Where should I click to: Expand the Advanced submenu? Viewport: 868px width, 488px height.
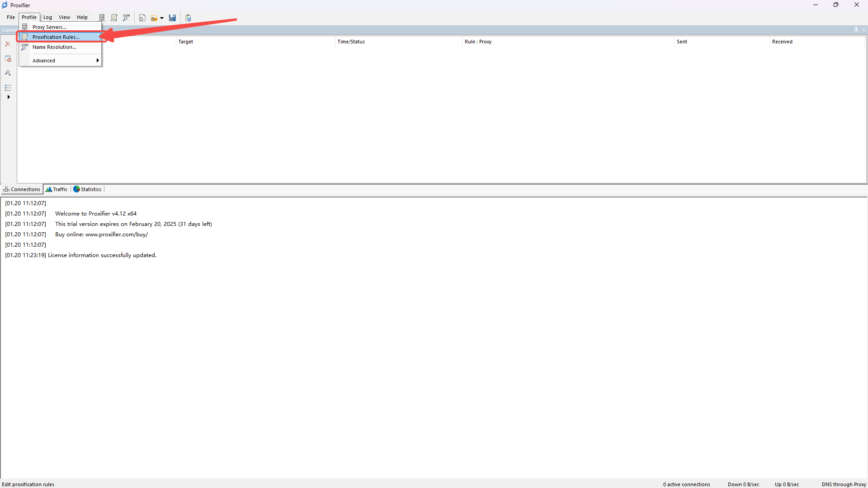click(60, 61)
